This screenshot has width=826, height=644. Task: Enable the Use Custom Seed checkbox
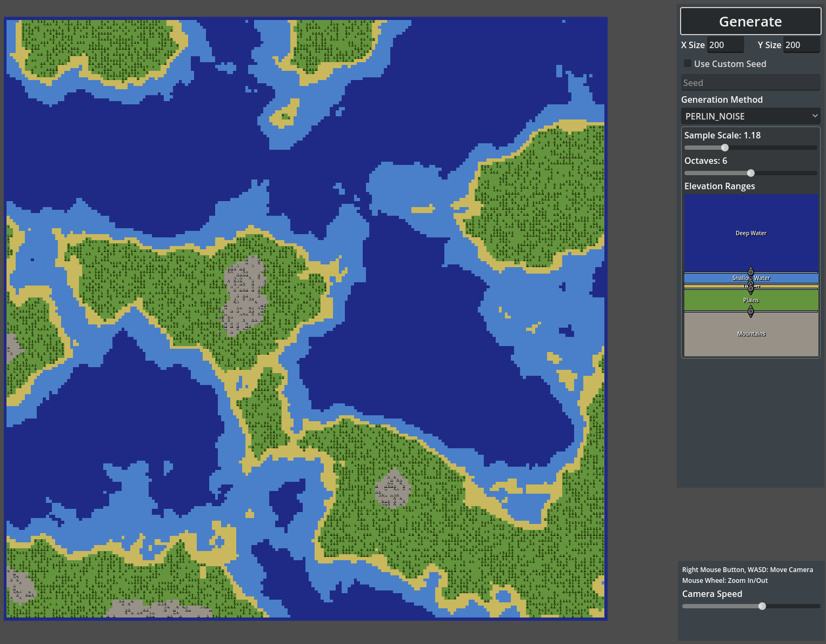coord(688,64)
